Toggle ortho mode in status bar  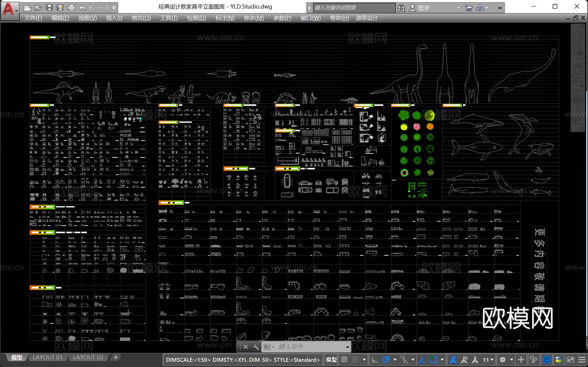coord(375,359)
